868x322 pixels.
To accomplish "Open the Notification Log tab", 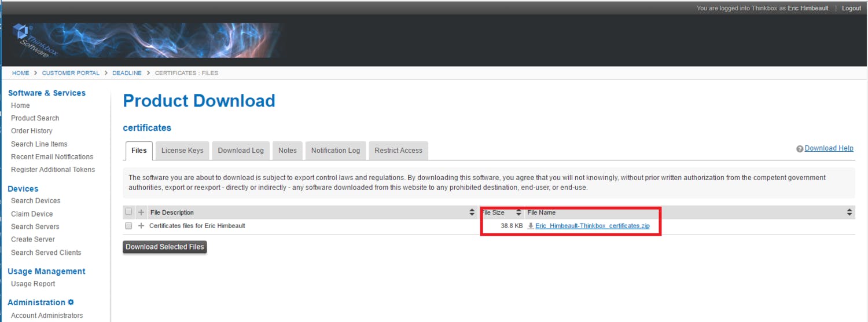I will 336,151.
